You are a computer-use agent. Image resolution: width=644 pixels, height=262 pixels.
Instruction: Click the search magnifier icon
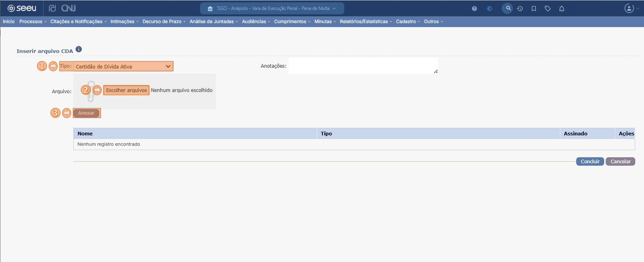(508, 9)
